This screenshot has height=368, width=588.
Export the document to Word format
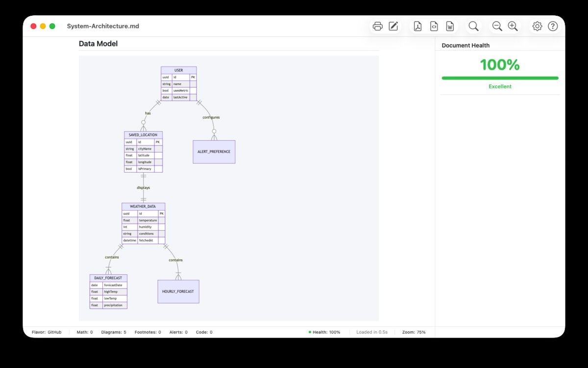pos(450,26)
